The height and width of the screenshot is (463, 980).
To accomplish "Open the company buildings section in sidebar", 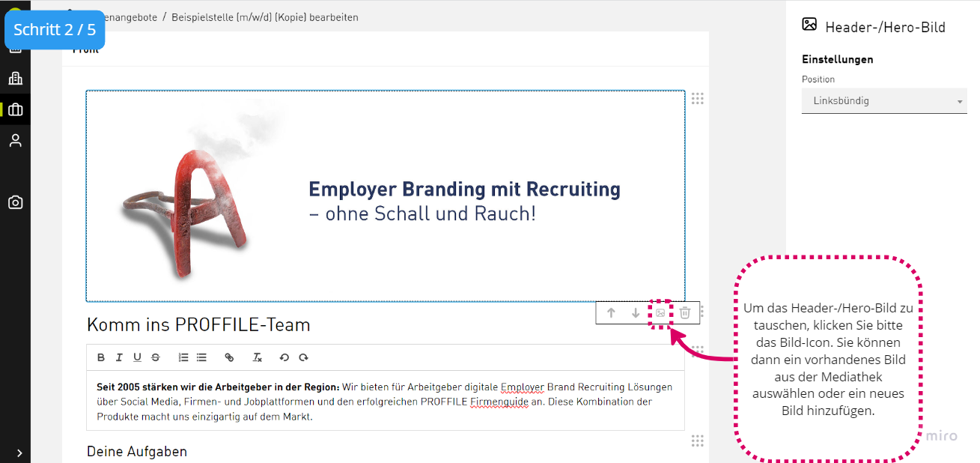I will (x=15, y=79).
